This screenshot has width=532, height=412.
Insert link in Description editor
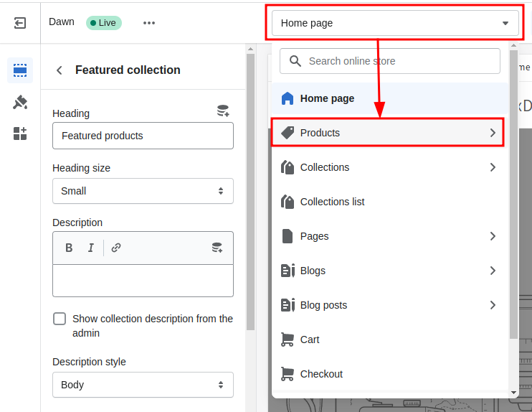pyautogui.click(x=116, y=248)
